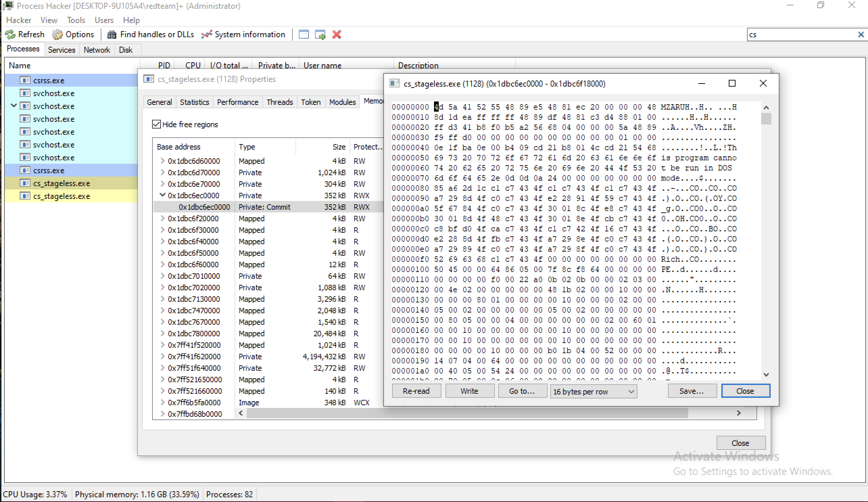Click the red X terminate icon
The image size is (868, 502).
(337, 35)
